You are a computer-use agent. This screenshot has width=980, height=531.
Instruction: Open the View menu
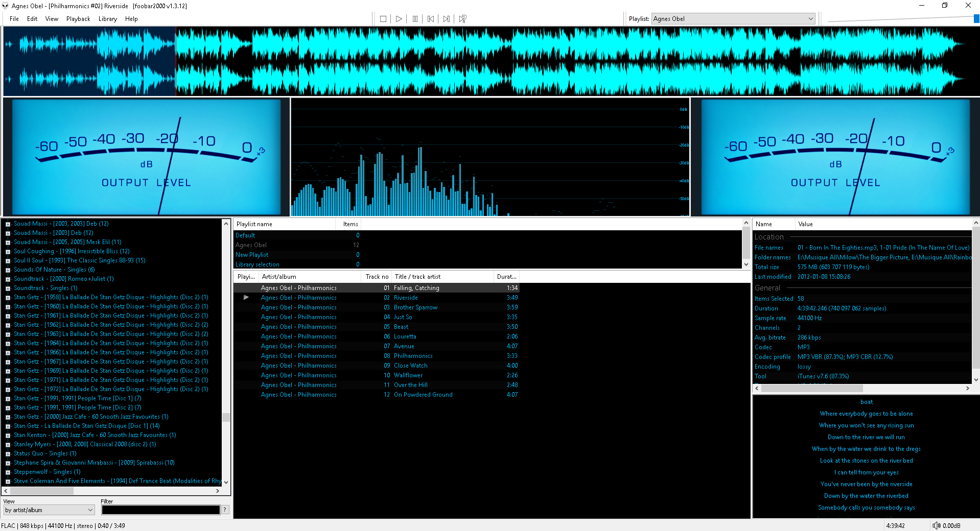(x=52, y=19)
